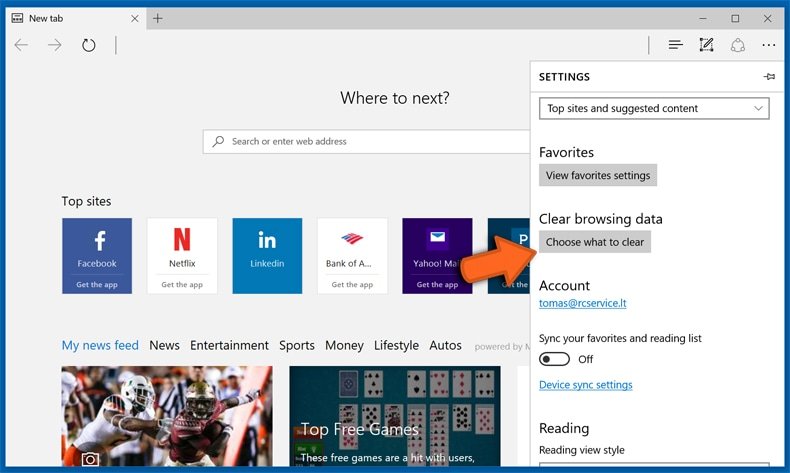The image size is (790, 473).
Task: Minimize the browser window
Action: [x=703, y=19]
